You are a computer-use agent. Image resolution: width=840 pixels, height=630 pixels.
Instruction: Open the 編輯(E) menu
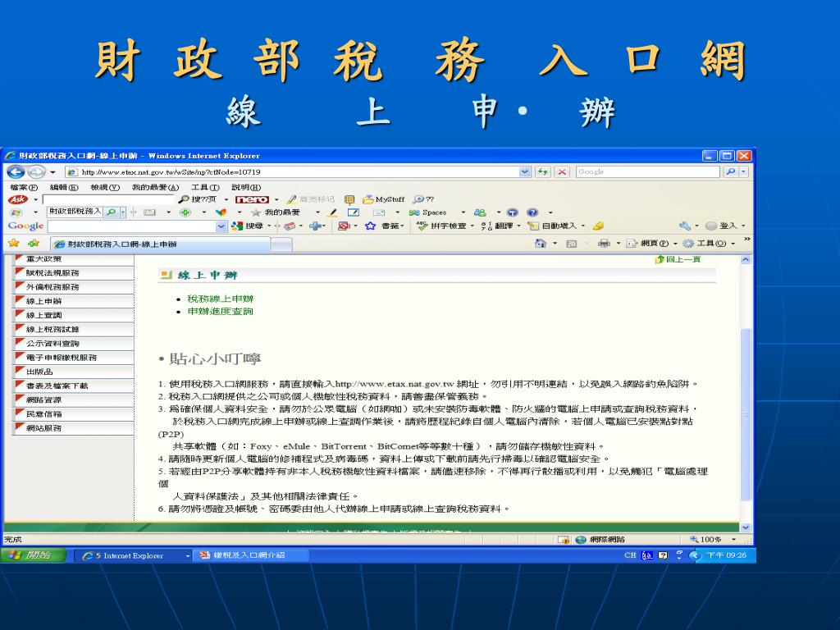(x=64, y=187)
